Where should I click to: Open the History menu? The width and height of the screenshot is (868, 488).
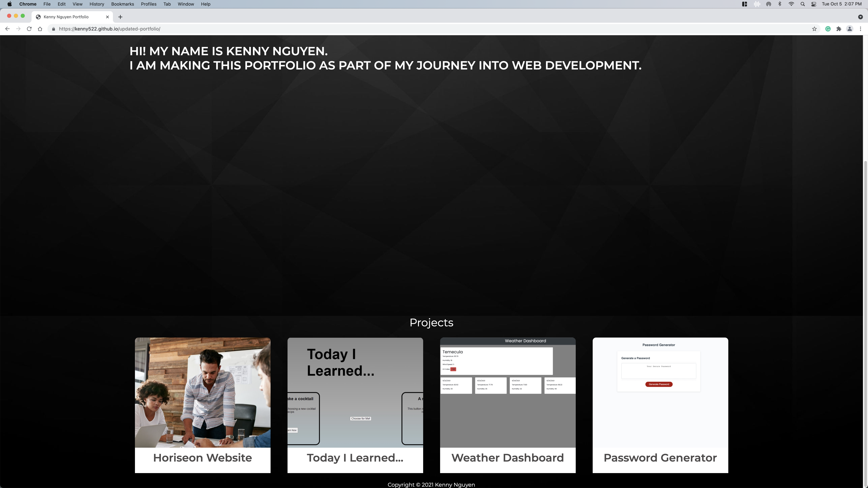tap(97, 4)
